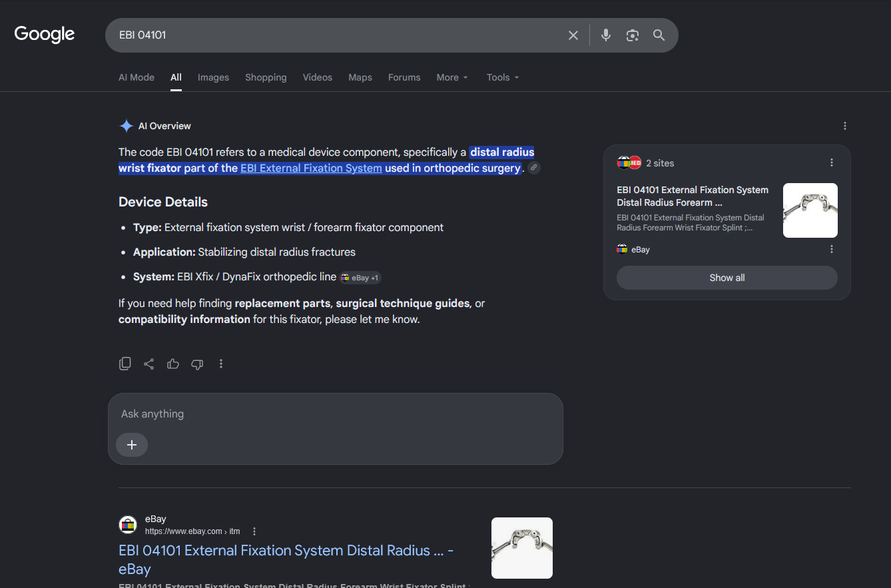The width and height of the screenshot is (891, 588).
Task: Expand the More search filters dropdown
Action: click(x=452, y=77)
